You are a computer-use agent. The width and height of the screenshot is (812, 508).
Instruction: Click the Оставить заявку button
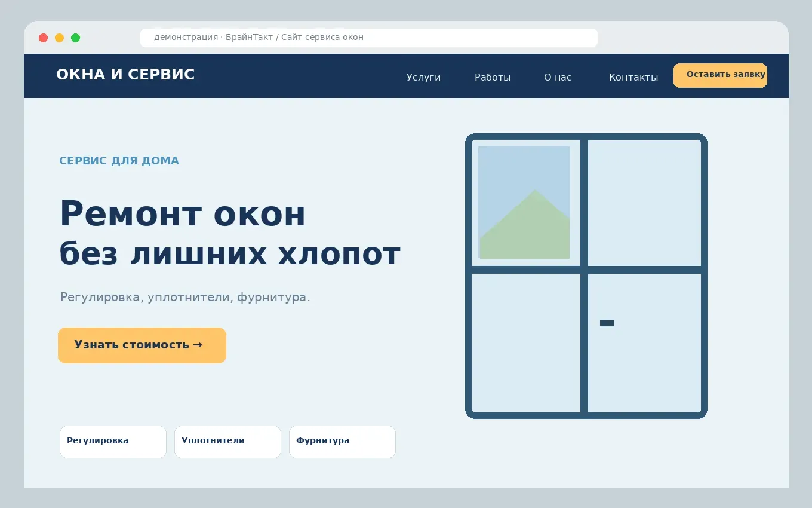(x=720, y=75)
